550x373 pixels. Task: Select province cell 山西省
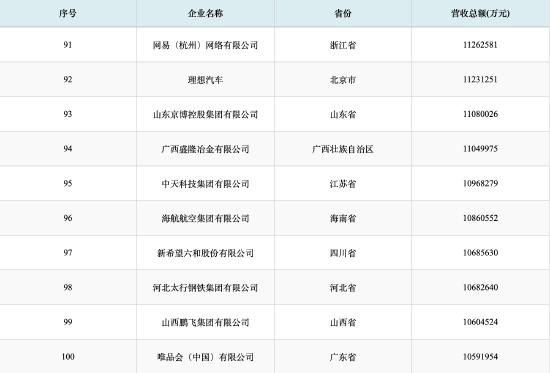(343, 322)
